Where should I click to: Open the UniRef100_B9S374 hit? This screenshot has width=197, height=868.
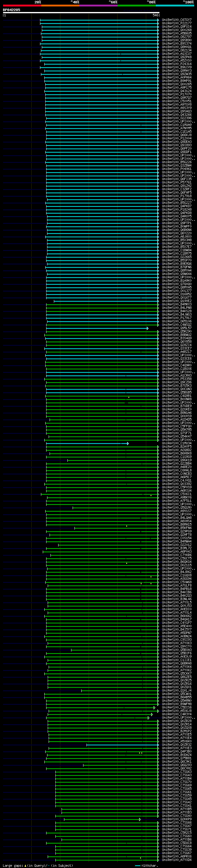[x=177, y=43]
